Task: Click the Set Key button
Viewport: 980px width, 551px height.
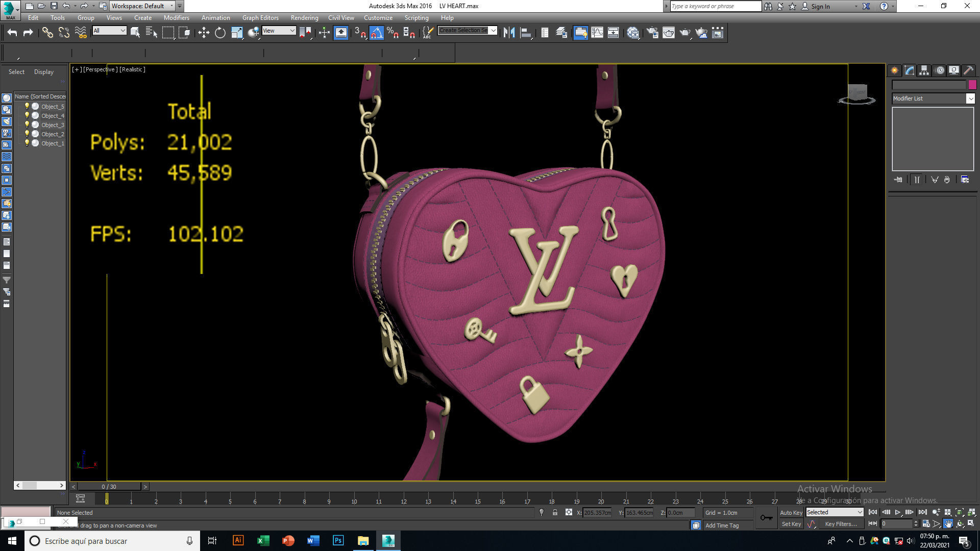Action: [791, 524]
